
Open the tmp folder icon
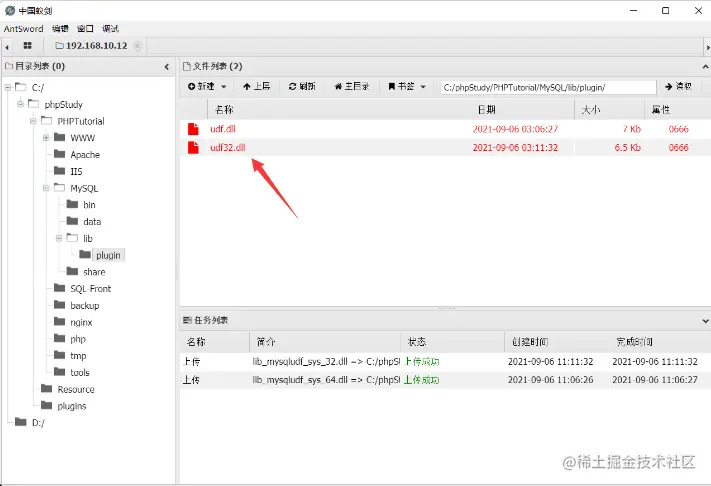(59, 355)
